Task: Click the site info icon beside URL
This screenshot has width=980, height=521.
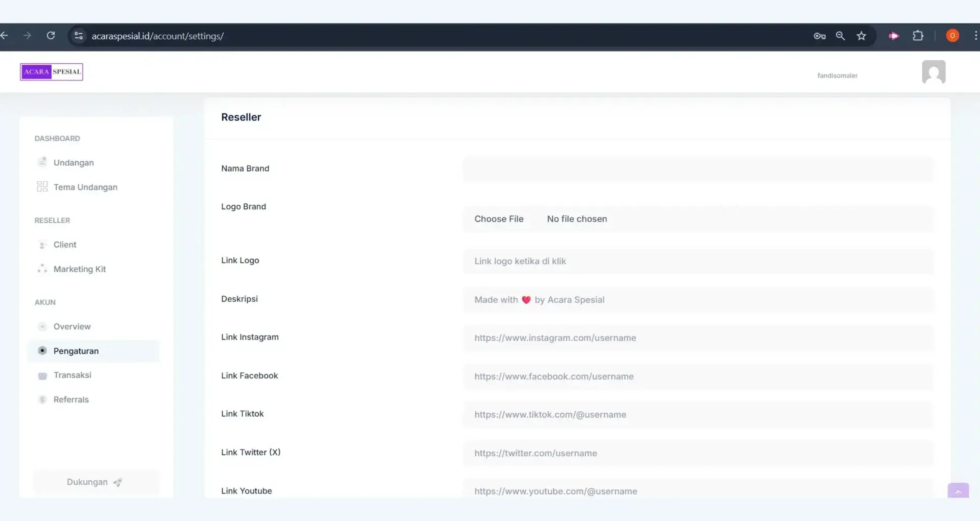Action: (x=79, y=36)
